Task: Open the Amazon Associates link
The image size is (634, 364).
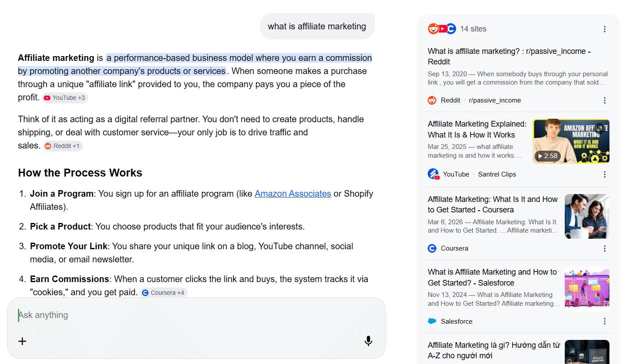Action: point(293,194)
